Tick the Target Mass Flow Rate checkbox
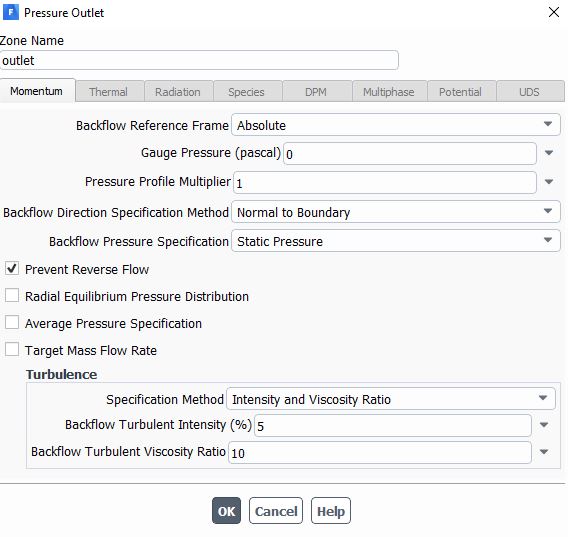568x537 pixels. click(12, 350)
